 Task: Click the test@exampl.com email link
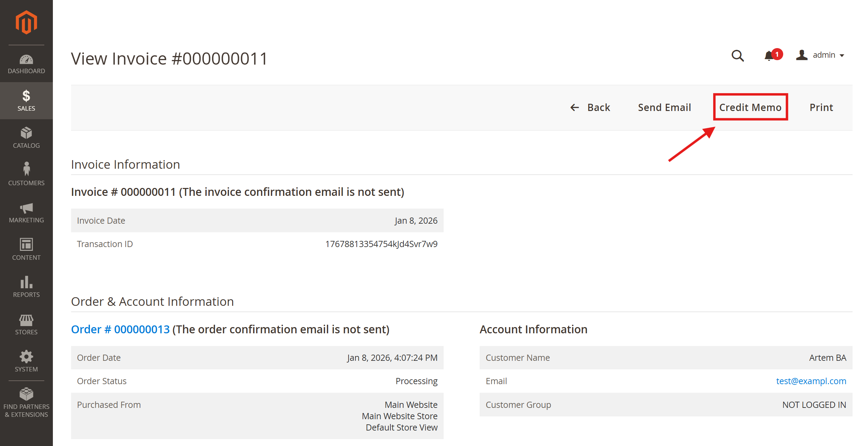[x=811, y=381]
